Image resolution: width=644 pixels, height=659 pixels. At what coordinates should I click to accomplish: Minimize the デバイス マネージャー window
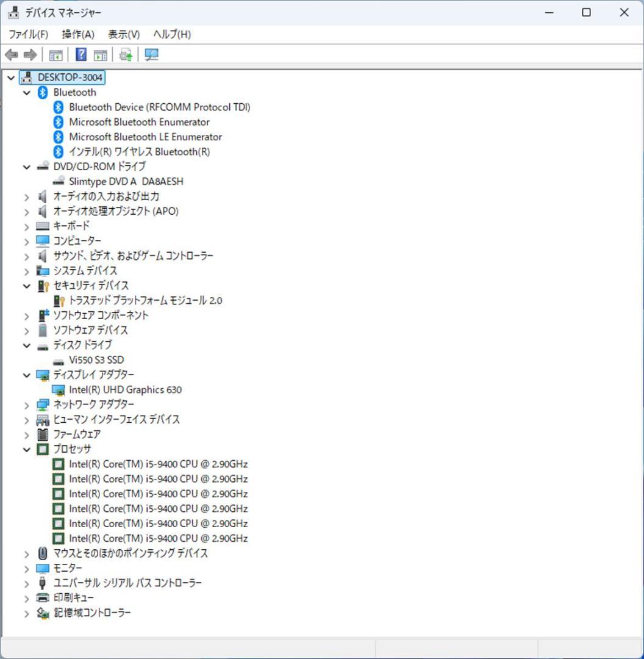tap(549, 13)
